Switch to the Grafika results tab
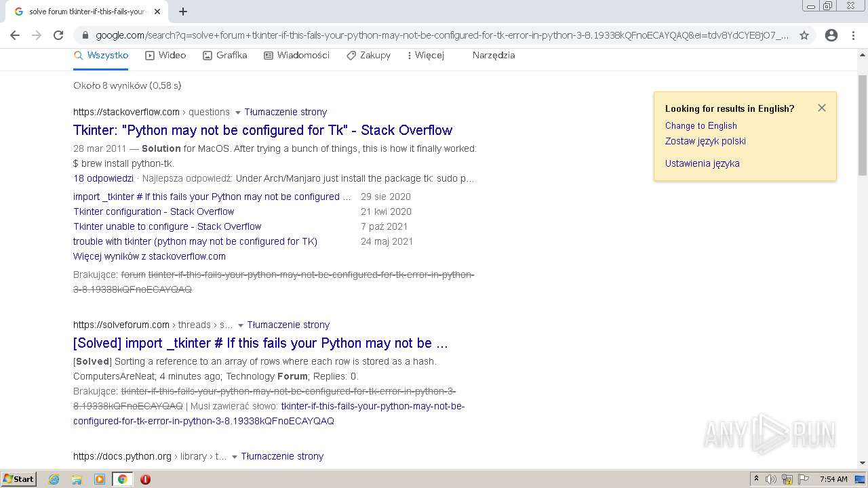Screen dimensions: 868x488 [x=225, y=56]
